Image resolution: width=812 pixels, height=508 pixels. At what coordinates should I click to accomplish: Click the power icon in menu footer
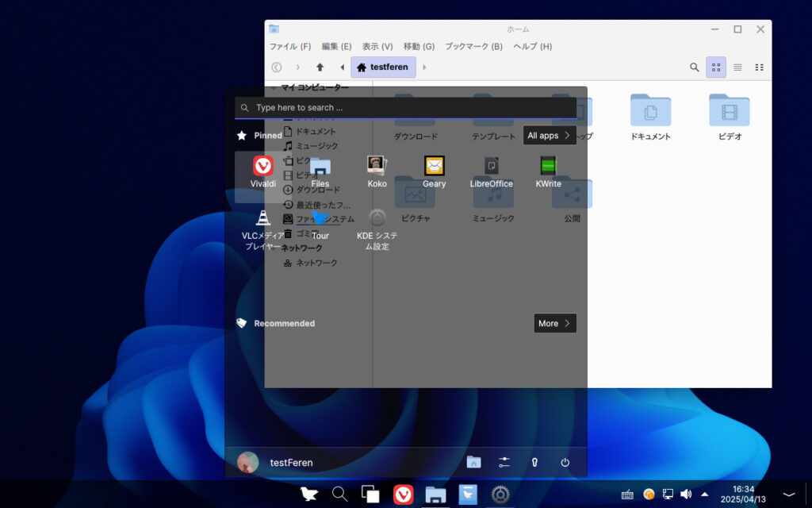point(565,462)
